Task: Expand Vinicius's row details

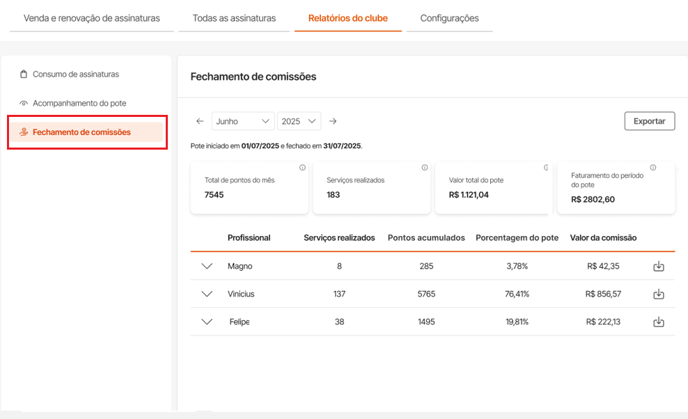Action: pyautogui.click(x=207, y=294)
